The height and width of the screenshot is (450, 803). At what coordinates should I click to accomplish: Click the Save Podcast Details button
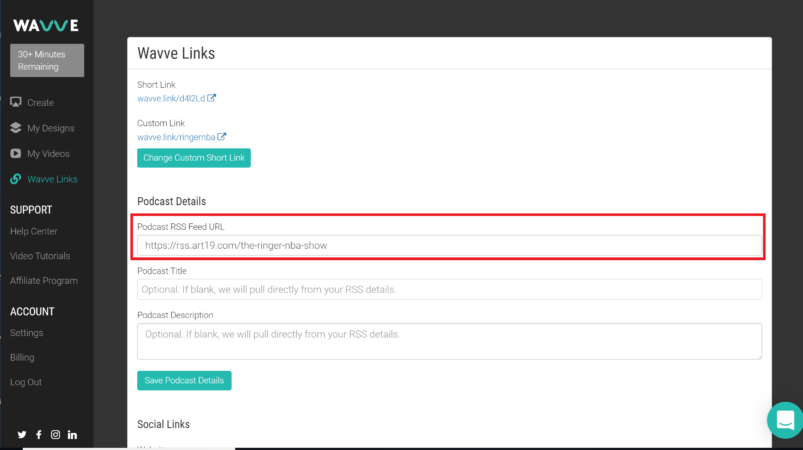tap(184, 381)
